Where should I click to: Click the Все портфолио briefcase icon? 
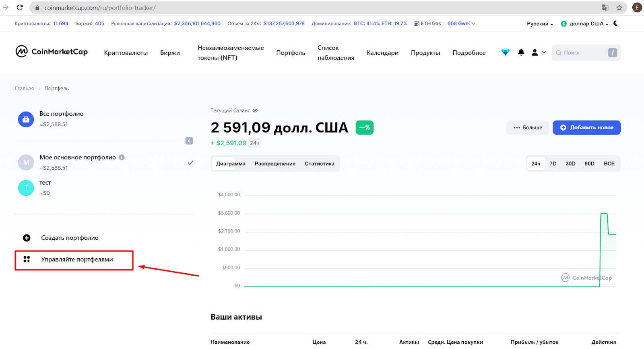26,119
